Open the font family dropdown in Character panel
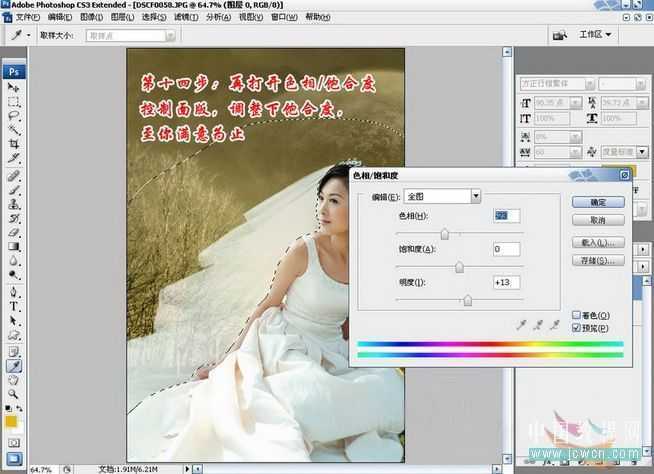The height and width of the screenshot is (474, 654). click(x=557, y=84)
